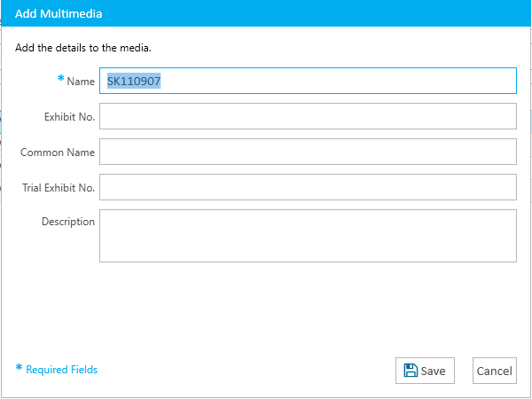Click the blue asterisk beside Name label

coord(60,79)
